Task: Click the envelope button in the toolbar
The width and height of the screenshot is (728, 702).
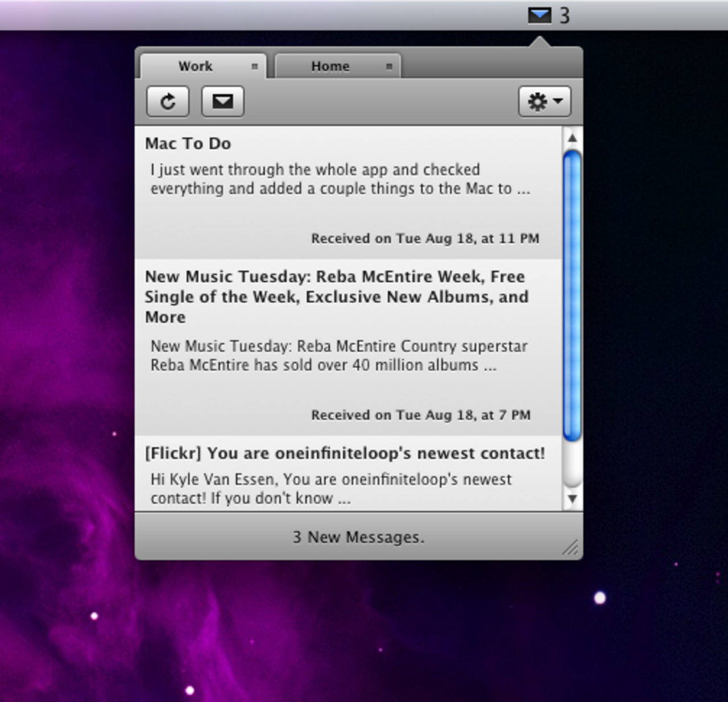Action: pos(222,102)
